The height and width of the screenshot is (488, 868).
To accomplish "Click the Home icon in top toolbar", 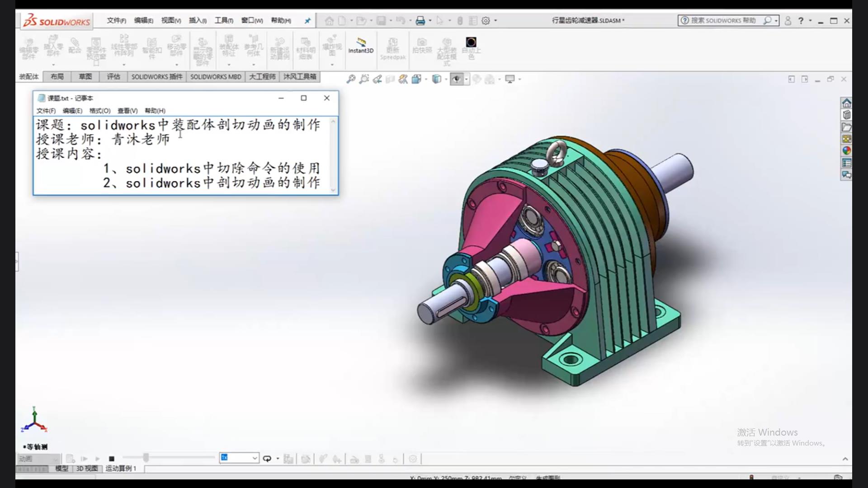I will click(329, 21).
